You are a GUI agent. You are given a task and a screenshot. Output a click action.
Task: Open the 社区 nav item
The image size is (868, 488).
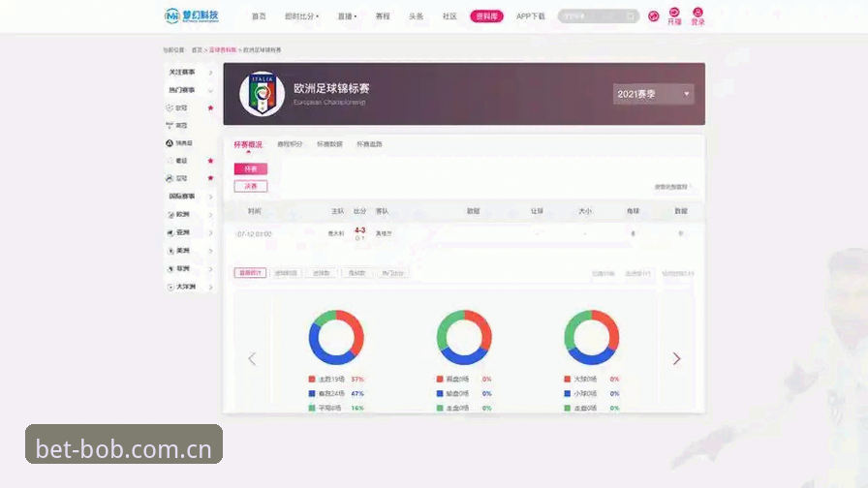pyautogui.click(x=449, y=16)
